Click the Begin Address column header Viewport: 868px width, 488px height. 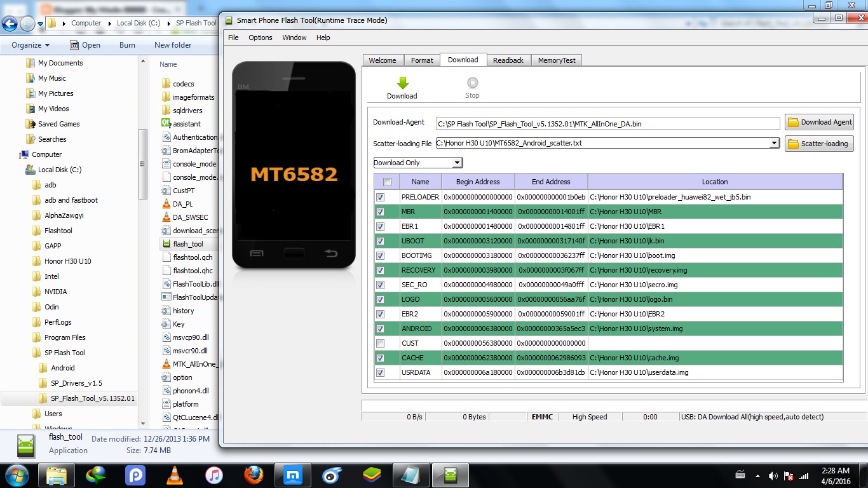[478, 182]
